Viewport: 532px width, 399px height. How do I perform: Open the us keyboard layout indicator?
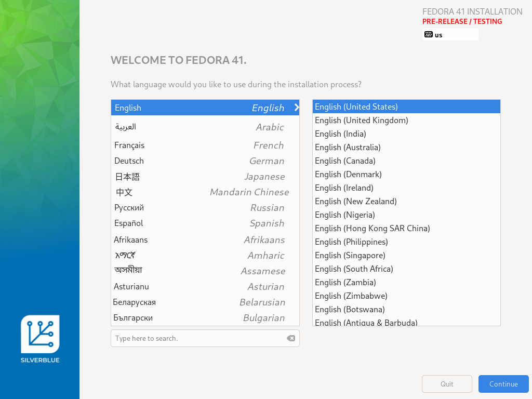450,35
